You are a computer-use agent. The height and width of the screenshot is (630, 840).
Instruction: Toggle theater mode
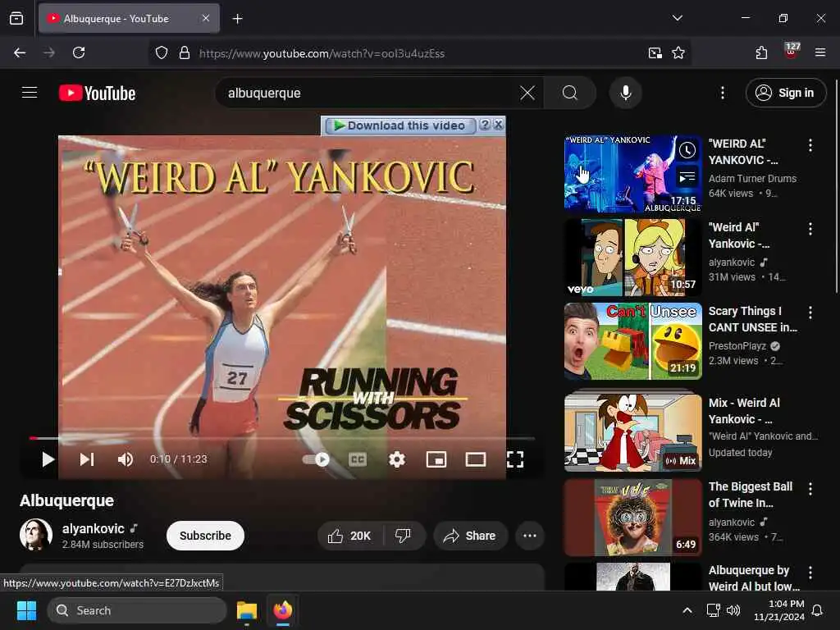[x=476, y=459]
